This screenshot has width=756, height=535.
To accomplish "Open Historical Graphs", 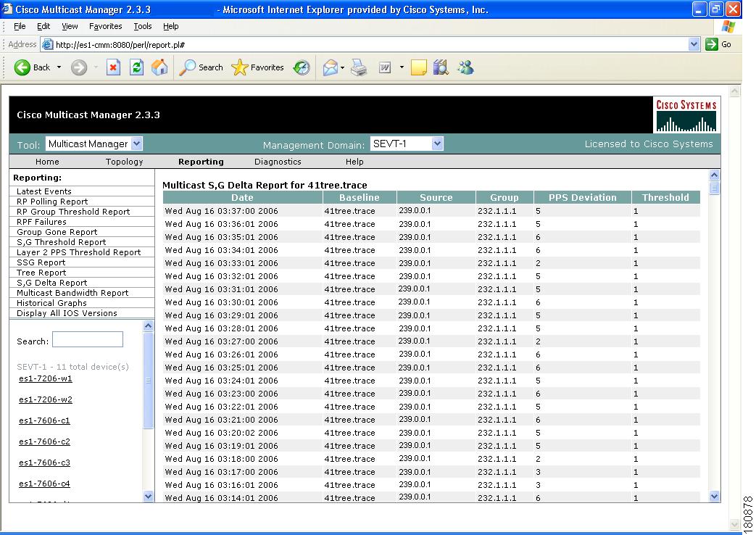I will tap(51, 303).
